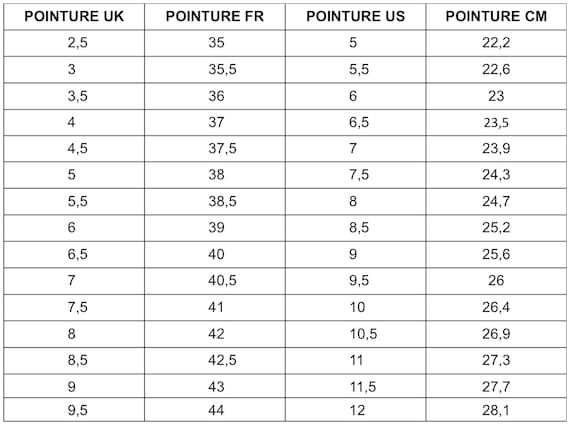Click the POINTURE CM column header

pyautogui.click(x=496, y=17)
